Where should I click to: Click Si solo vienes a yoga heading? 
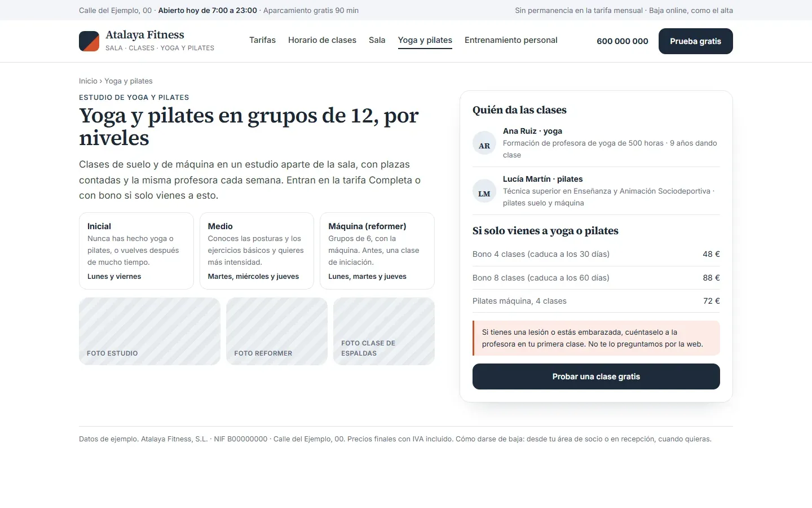[545, 231]
